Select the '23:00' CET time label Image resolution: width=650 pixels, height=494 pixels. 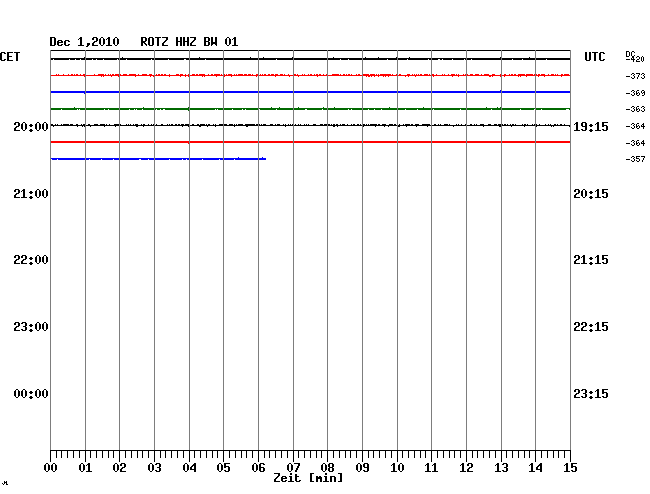coord(31,327)
